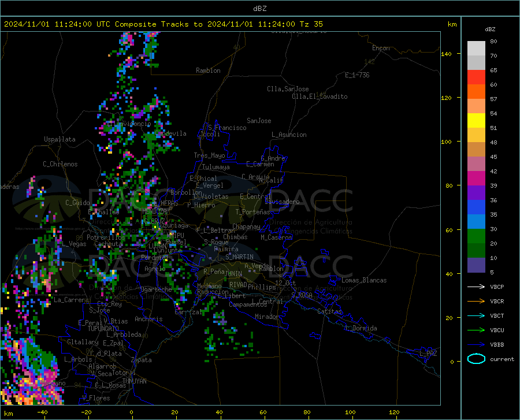Click the E_1-736 map label
This screenshot has width=520, height=420.
pyautogui.click(x=357, y=75)
